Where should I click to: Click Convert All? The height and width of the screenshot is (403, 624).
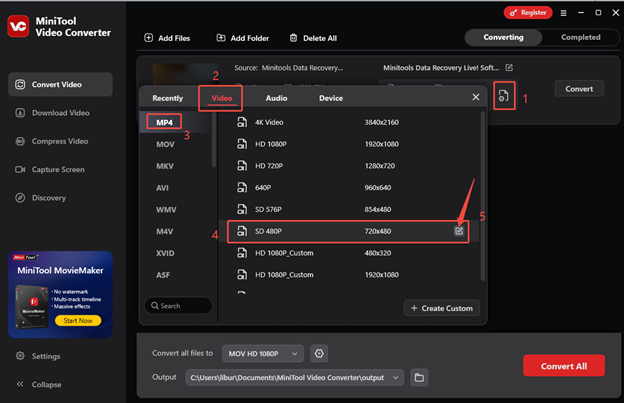pyautogui.click(x=564, y=366)
